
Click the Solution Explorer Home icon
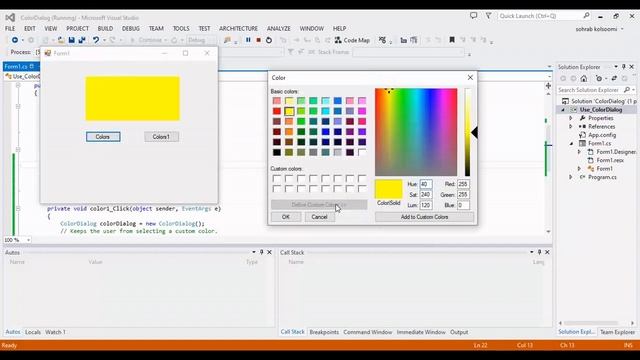coord(584,78)
